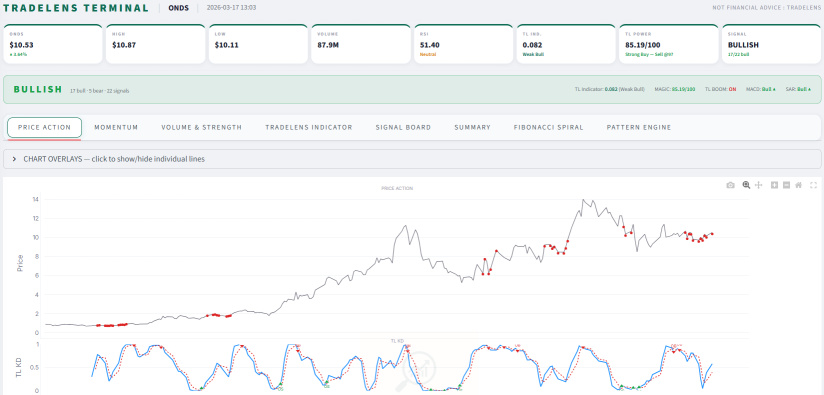824x395 pixels.
Task: Click the TRADELENS TERMINAL title
Action: click(76, 8)
